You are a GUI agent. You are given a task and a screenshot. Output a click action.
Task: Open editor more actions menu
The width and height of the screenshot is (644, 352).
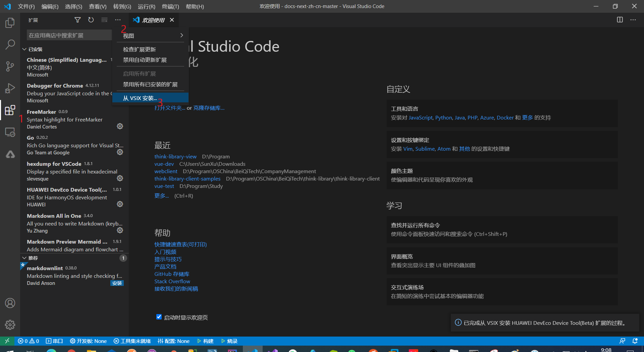(633, 20)
